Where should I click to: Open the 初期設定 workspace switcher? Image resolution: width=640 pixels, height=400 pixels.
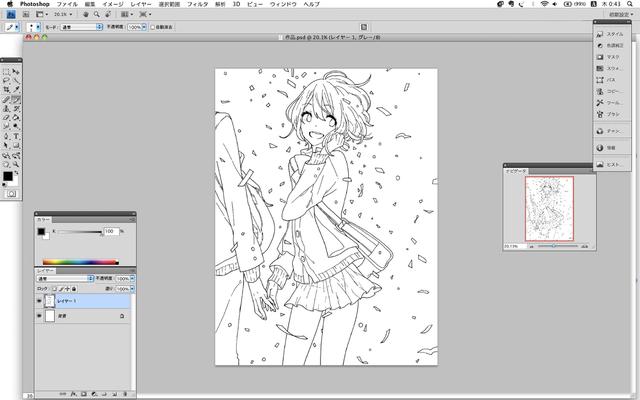tap(606, 16)
